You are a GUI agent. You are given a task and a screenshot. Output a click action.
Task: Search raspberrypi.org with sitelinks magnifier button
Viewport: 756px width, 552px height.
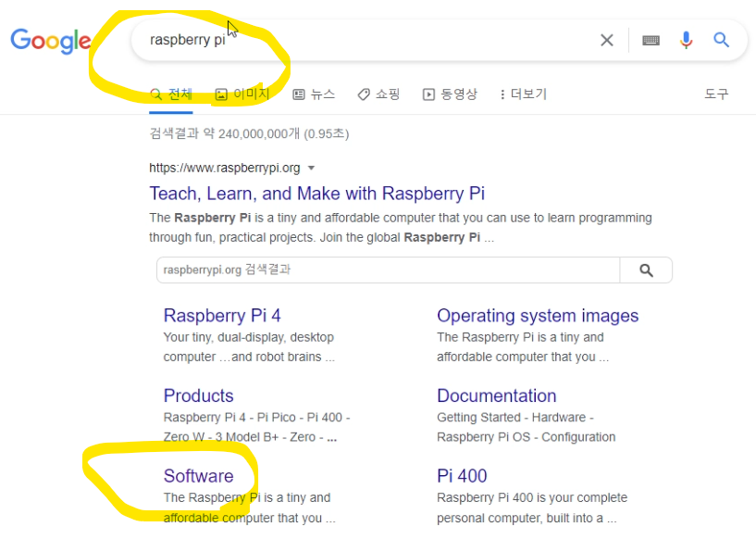point(646,270)
